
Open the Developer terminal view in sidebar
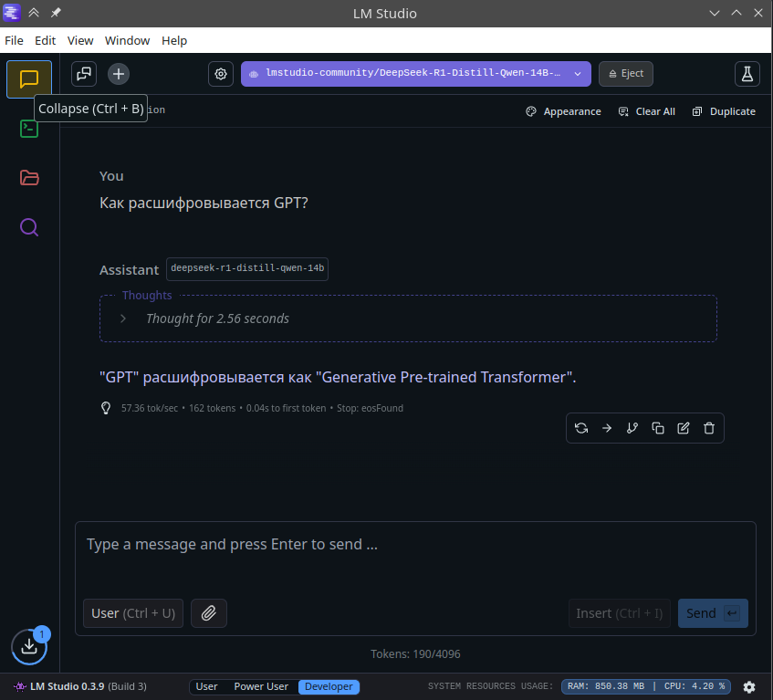point(29,130)
